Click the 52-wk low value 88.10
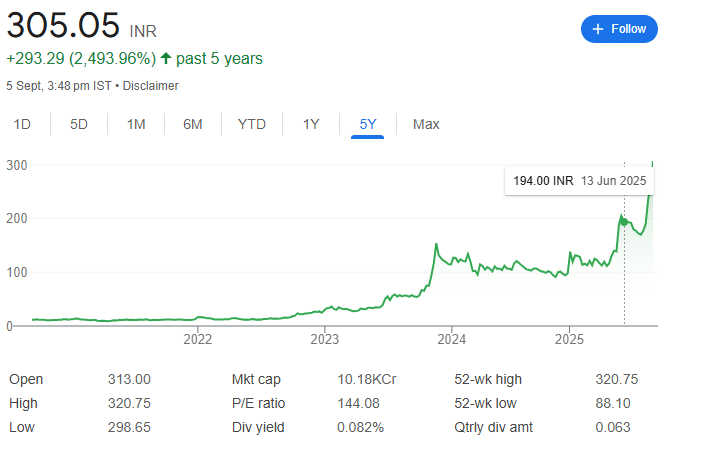 pyautogui.click(x=613, y=403)
